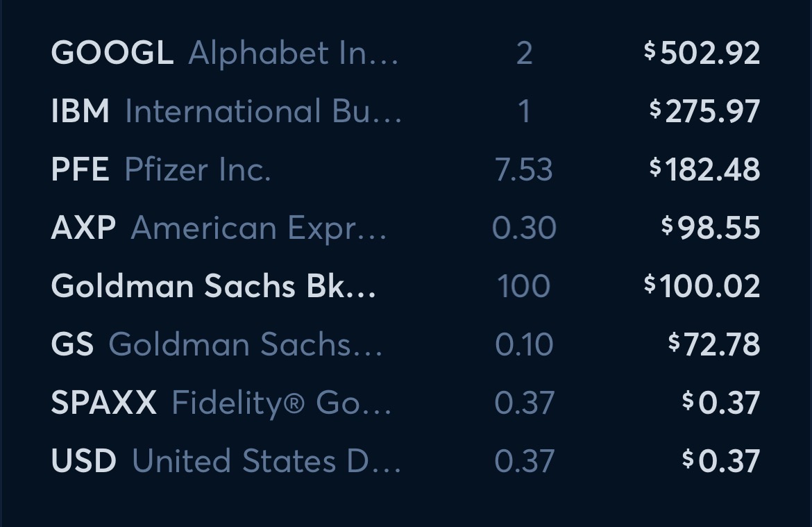The height and width of the screenshot is (527, 812).
Task: Open the AXP ticker symbol
Action: pos(83,228)
